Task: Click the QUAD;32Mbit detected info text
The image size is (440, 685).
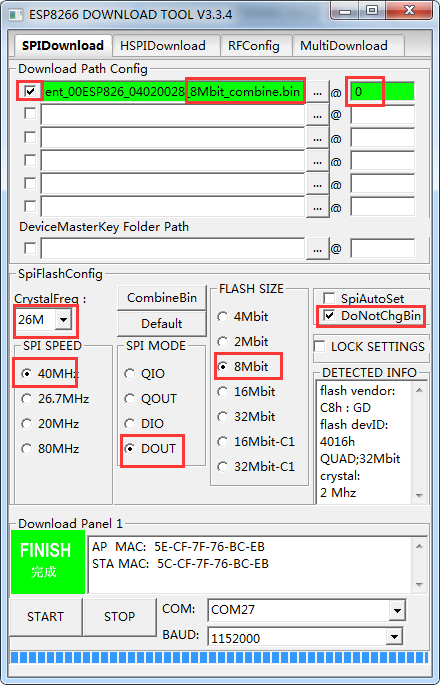Action: [360, 459]
